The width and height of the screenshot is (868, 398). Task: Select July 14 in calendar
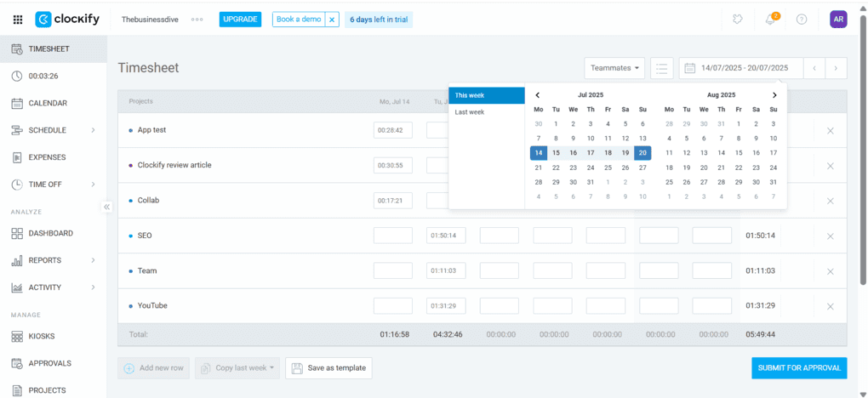(x=539, y=153)
